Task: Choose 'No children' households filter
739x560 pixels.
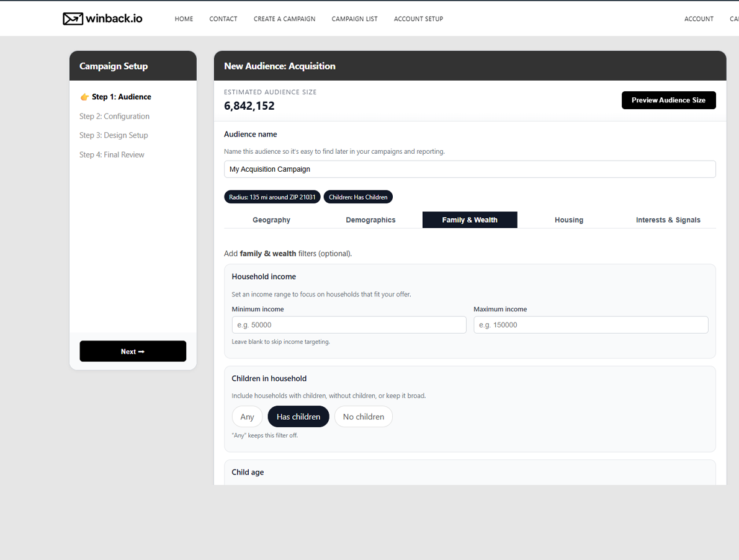Action: tap(364, 416)
